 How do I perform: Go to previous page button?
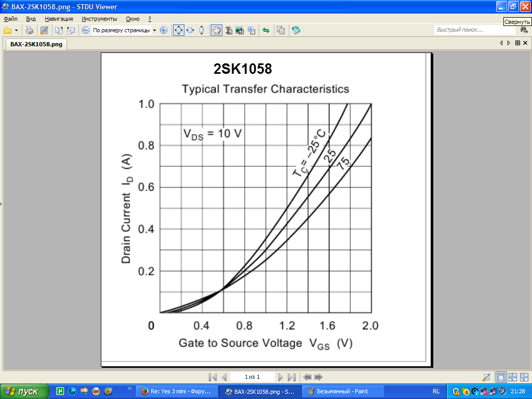(x=224, y=377)
